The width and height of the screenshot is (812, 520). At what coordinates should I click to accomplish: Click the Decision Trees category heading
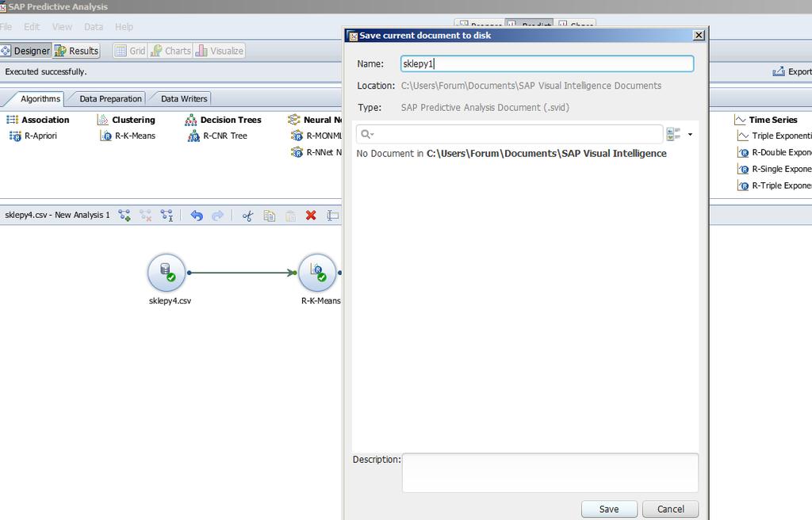tap(231, 120)
